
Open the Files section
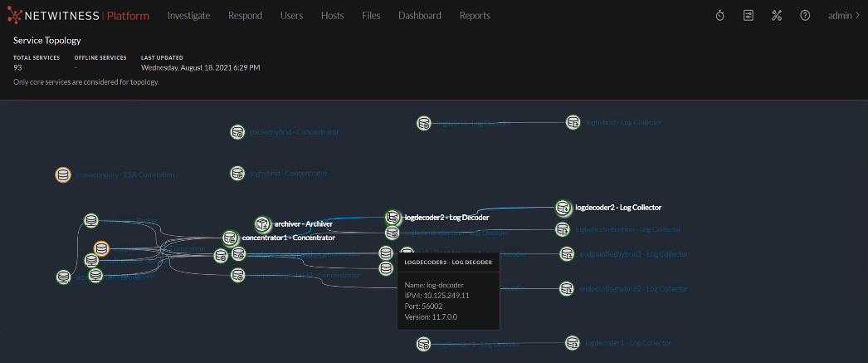[371, 16]
